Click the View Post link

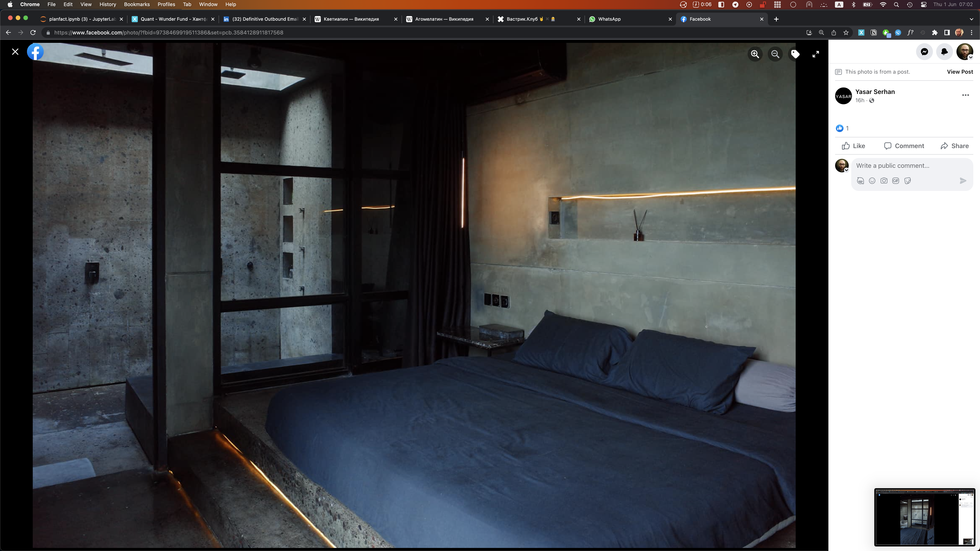(x=960, y=72)
